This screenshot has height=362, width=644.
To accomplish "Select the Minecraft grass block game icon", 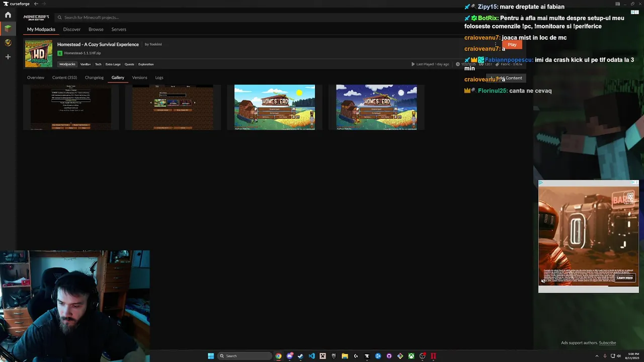I will pos(8,29).
